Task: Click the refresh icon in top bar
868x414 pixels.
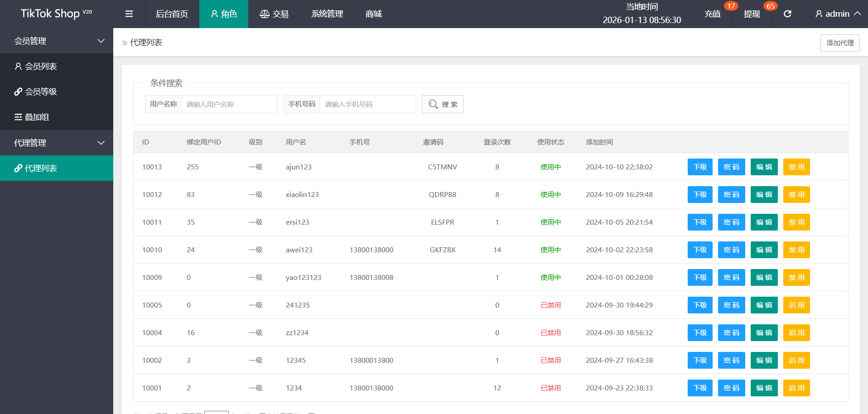Action: (787, 14)
